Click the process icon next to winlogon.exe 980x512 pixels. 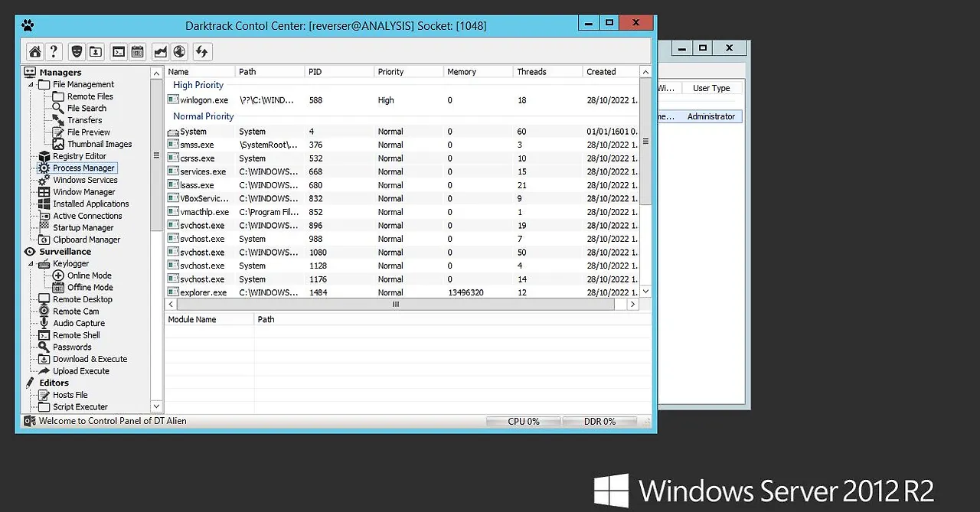(173, 99)
